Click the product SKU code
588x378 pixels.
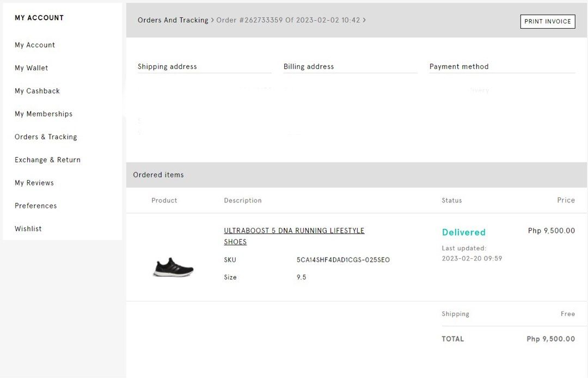coord(343,260)
